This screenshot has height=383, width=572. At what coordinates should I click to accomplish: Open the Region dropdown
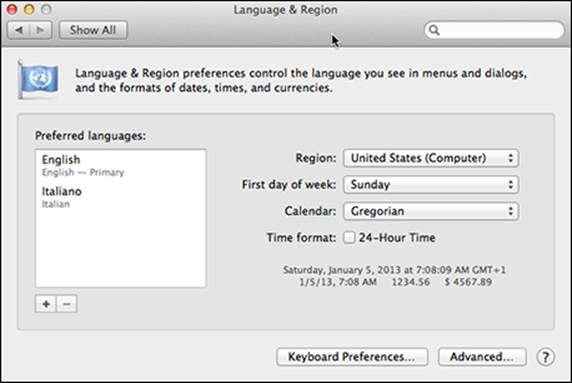coord(431,158)
